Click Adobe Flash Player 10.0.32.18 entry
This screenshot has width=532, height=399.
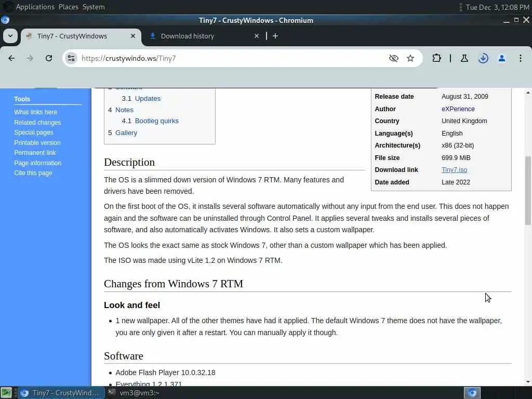pyautogui.click(x=165, y=373)
